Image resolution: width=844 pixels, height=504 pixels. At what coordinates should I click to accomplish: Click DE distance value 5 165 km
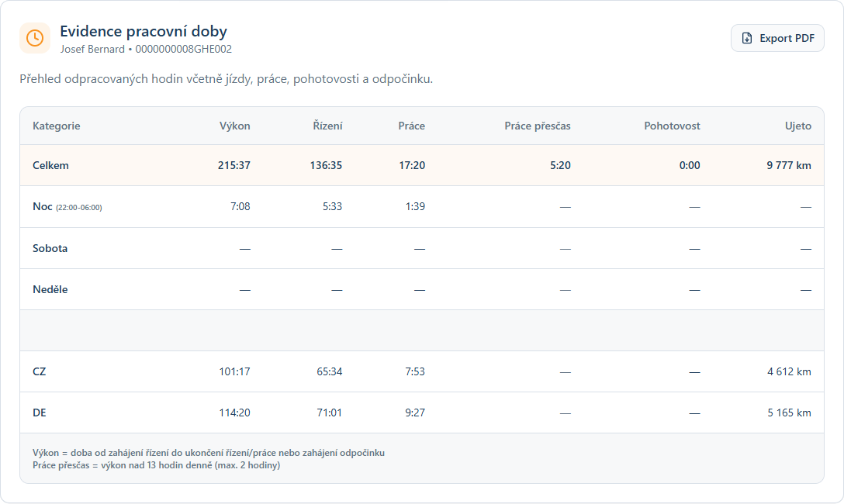click(790, 413)
